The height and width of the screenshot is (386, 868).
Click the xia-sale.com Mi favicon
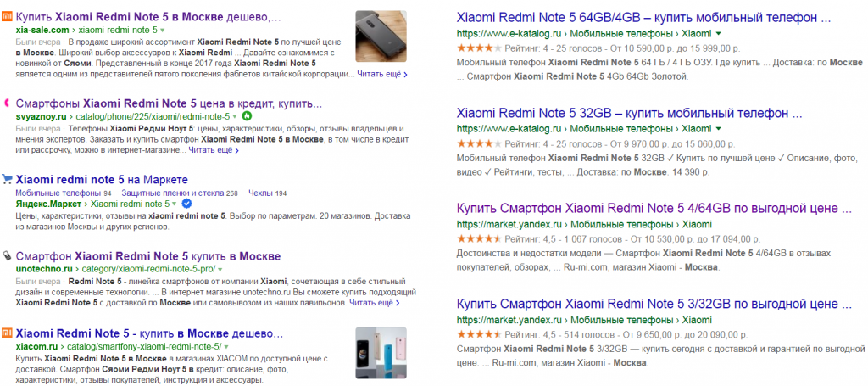6,17
